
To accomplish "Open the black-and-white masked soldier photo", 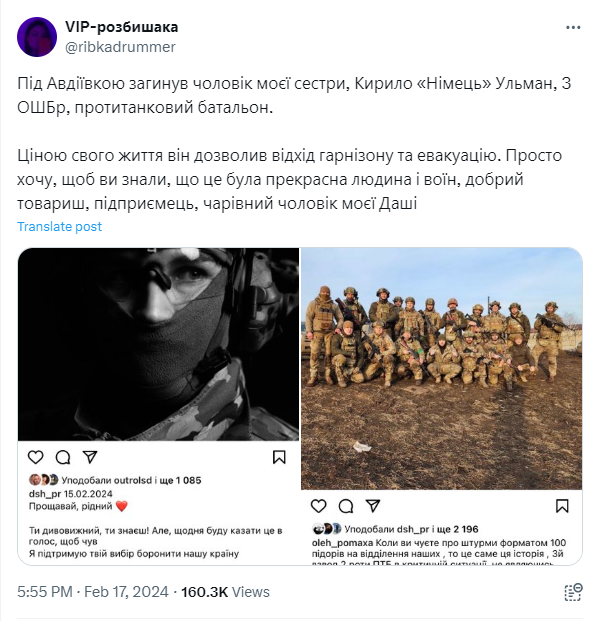I will click(x=158, y=344).
